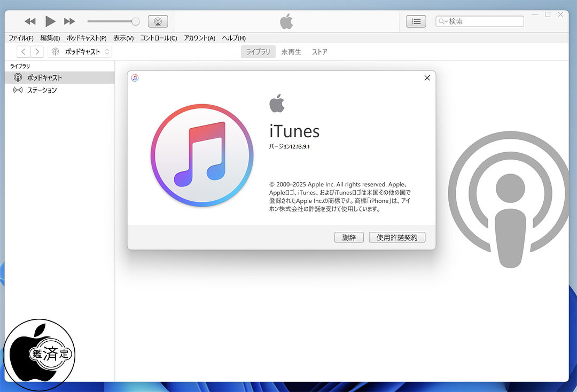Click the back navigation arrow
Image resolution: width=577 pixels, height=392 pixels.
(24, 52)
